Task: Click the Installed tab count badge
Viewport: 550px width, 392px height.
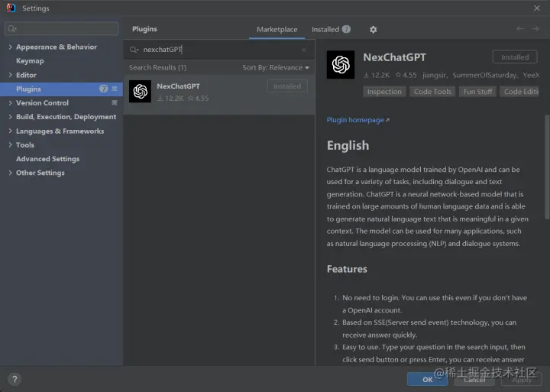Action: tap(346, 29)
